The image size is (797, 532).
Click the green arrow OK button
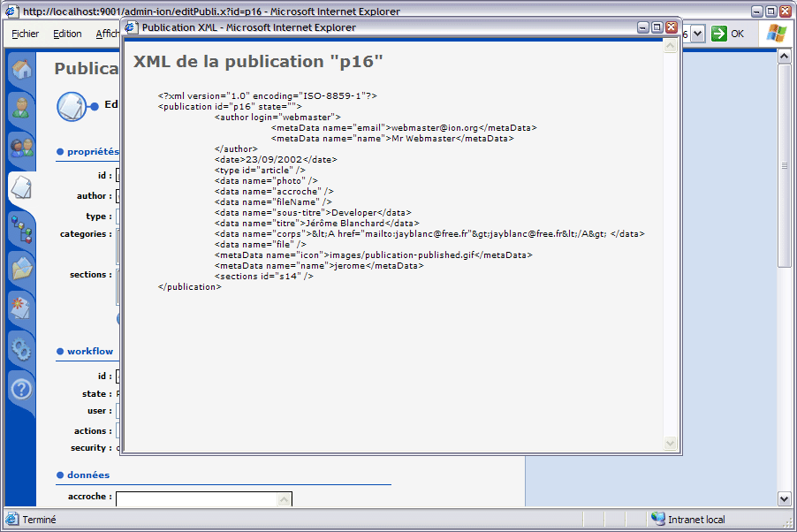[x=728, y=34]
